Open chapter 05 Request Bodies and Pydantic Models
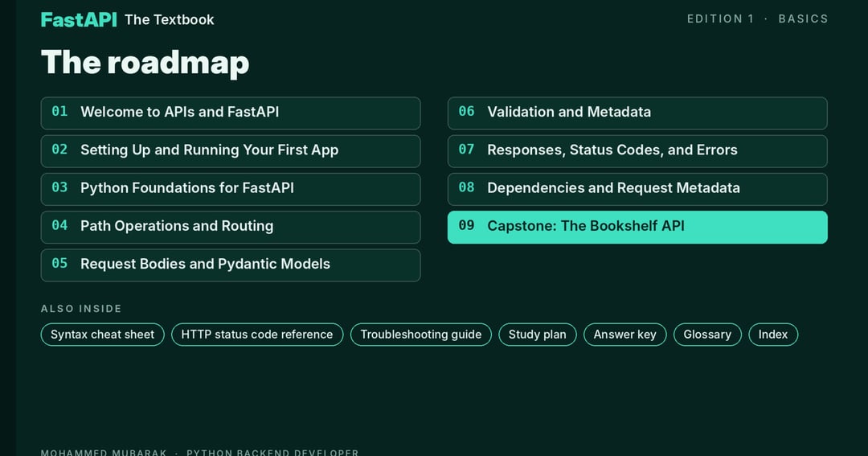868x456 pixels. coord(231,265)
